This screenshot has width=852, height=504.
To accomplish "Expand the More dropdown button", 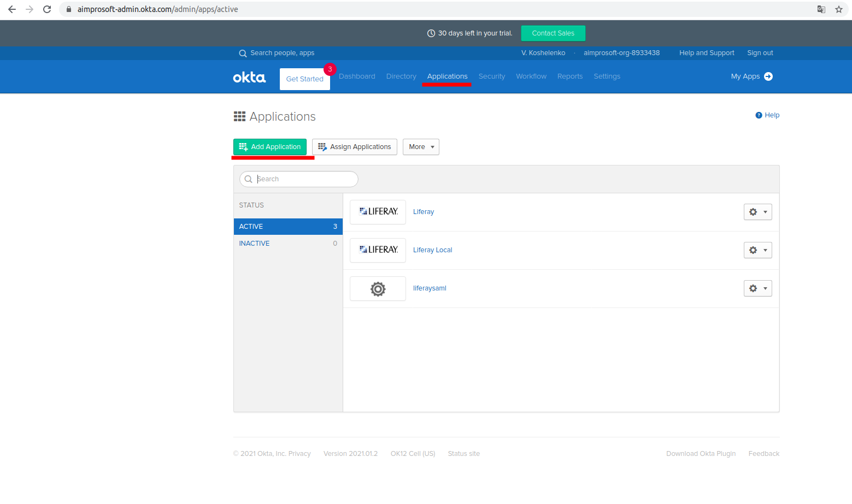I will pyautogui.click(x=421, y=147).
